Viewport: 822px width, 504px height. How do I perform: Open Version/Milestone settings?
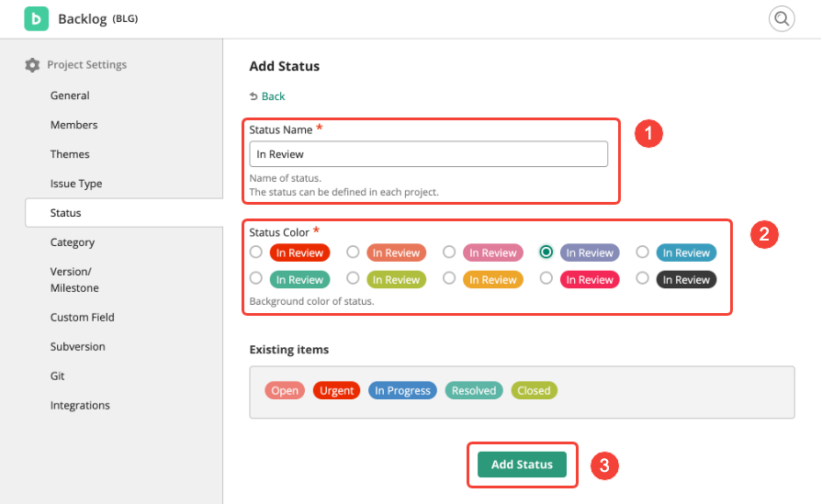(74, 279)
